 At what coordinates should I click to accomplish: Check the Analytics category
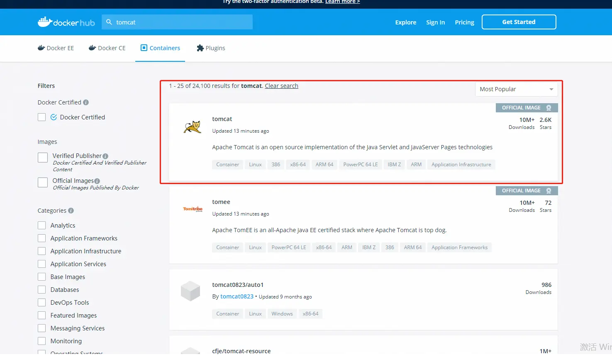(41, 226)
